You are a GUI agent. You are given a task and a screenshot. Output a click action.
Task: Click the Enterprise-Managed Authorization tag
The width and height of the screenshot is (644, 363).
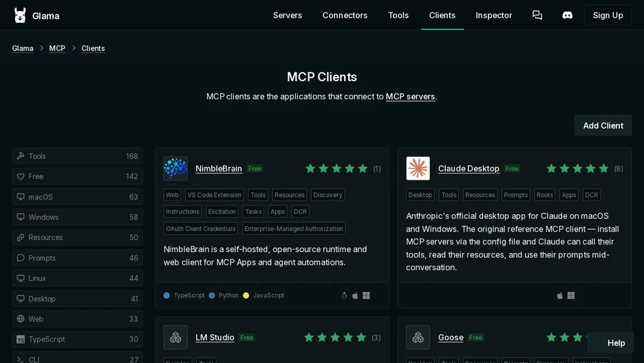coord(294,229)
